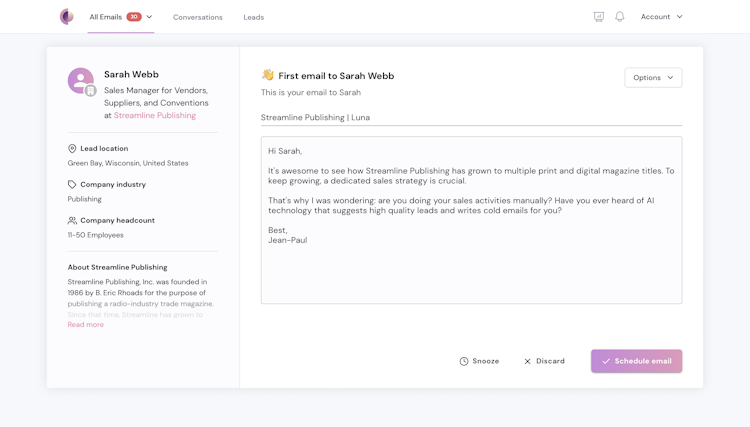Open the presentation chart icon in header
The width and height of the screenshot is (750, 427).
tap(599, 17)
